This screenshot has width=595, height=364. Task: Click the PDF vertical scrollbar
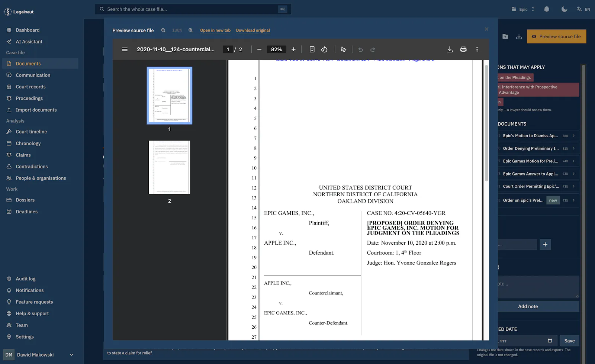pos(486,123)
